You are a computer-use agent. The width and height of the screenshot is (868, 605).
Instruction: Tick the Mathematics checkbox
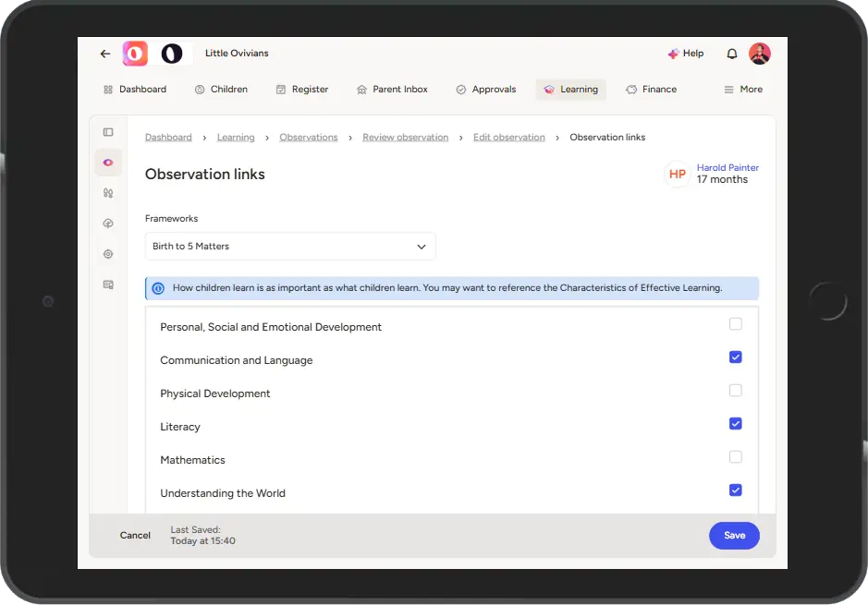735,457
